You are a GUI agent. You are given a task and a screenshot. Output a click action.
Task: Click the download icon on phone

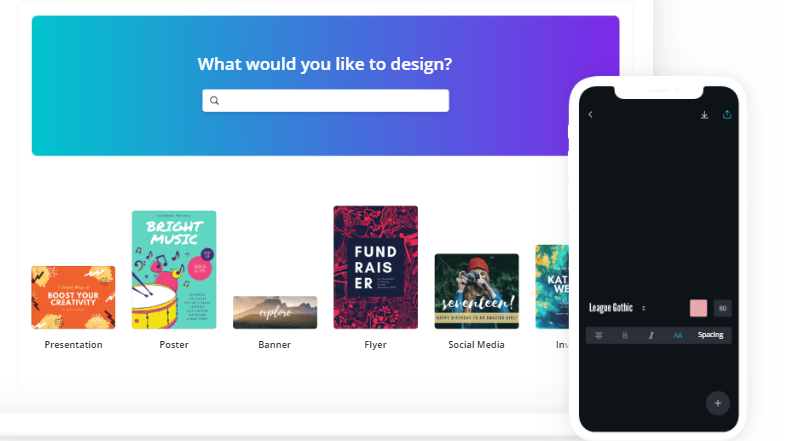pos(704,115)
